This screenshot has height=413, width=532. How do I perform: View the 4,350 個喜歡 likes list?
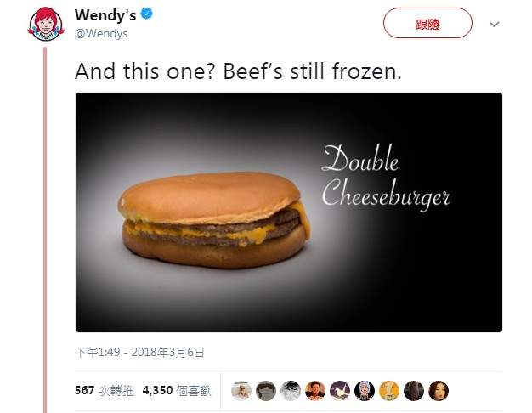(x=177, y=391)
